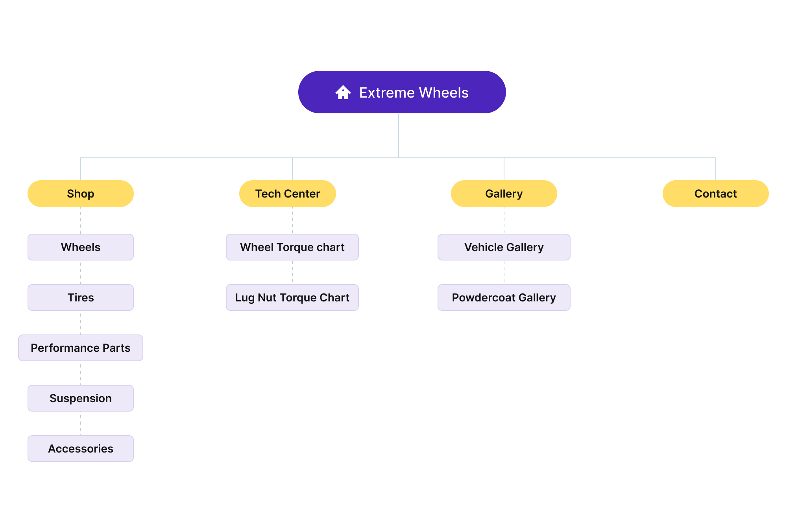Viewport: 798px width, 532px height.
Task: Select the Wheels page node
Action: pyautogui.click(x=81, y=247)
